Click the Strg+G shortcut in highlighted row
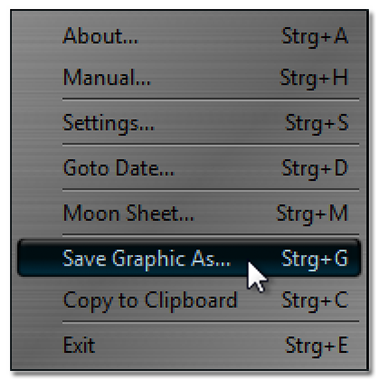380x380 pixels. coord(315,259)
